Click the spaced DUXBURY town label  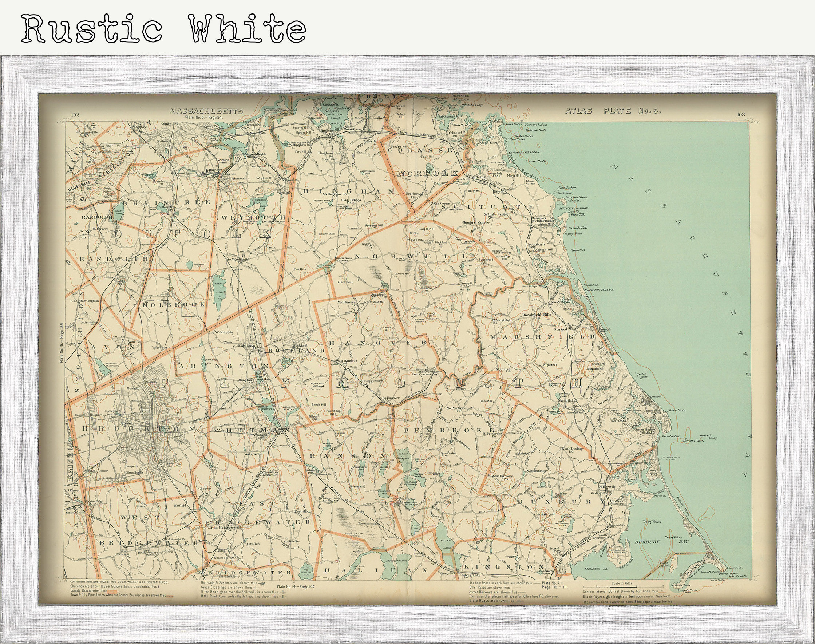(561, 502)
